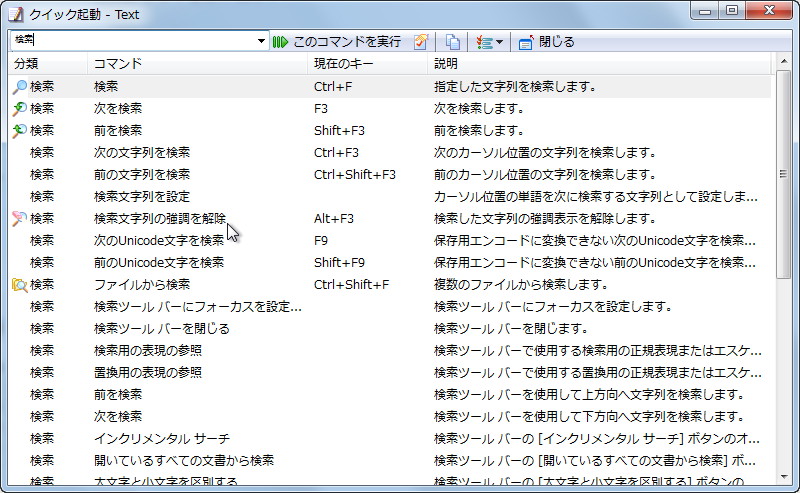
Task: Select the 前のUnicode文字を検索 command
Action: click(x=159, y=262)
